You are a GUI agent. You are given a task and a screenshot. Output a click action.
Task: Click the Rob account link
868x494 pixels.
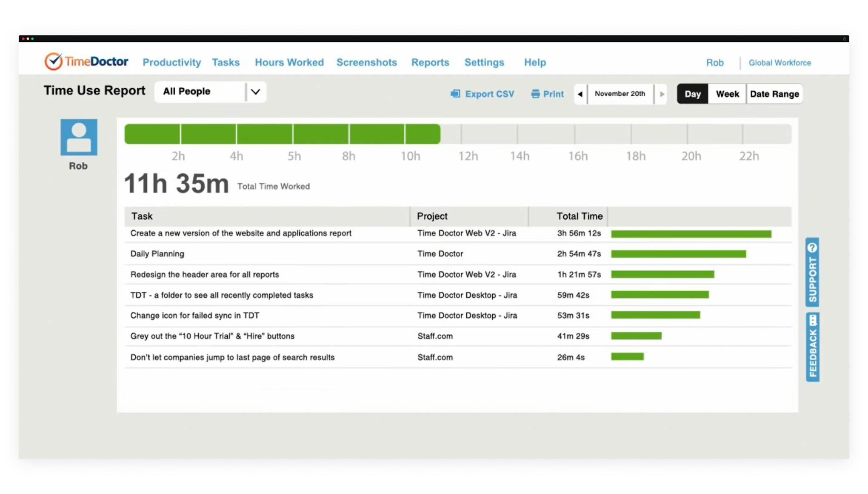click(715, 63)
